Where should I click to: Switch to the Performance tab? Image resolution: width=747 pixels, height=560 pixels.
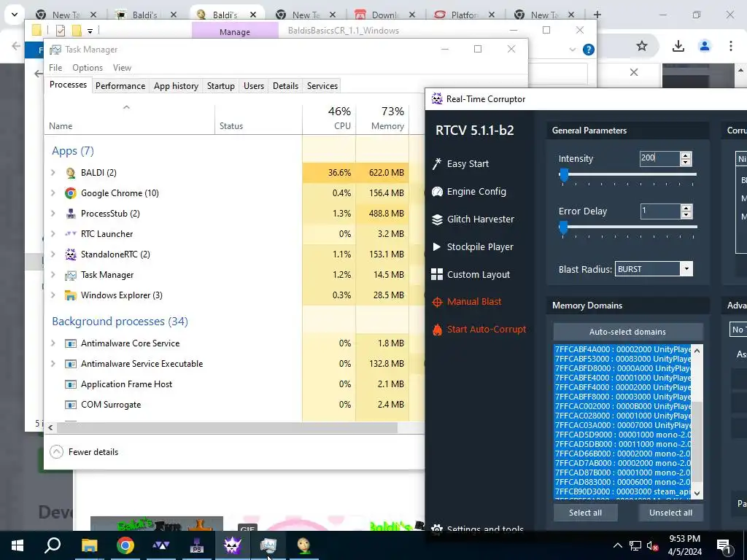pyautogui.click(x=120, y=86)
